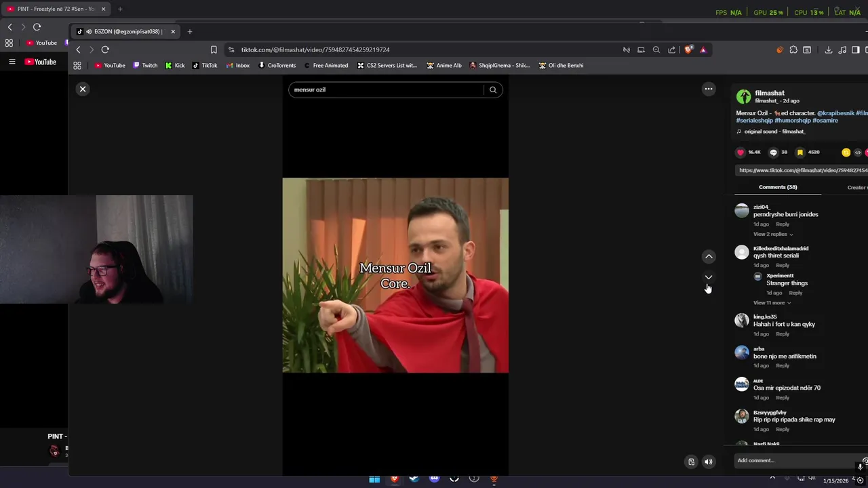Image resolution: width=868 pixels, height=488 pixels.
Task: Reload the TikTok page
Action: (105, 49)
